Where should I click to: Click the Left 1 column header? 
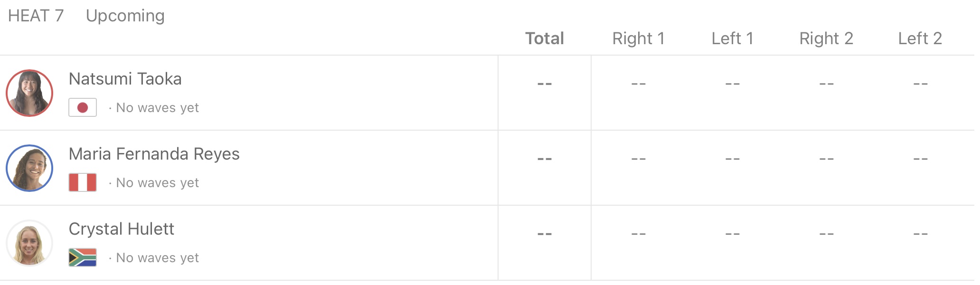pyautogui.click(x=732, y=38)
